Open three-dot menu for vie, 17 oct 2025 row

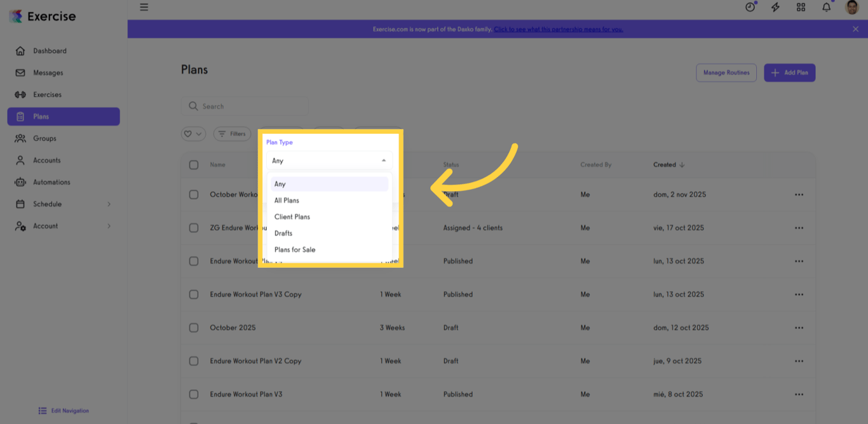click(799, 228)
